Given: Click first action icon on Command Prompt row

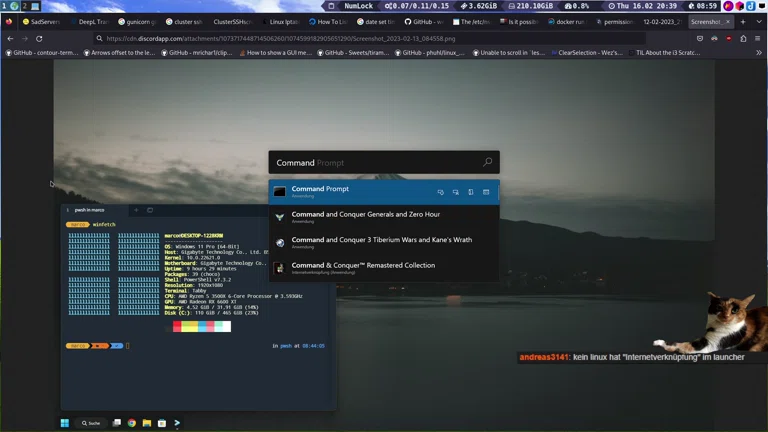Looking at the screenshot, I should (x=440, y=192).
